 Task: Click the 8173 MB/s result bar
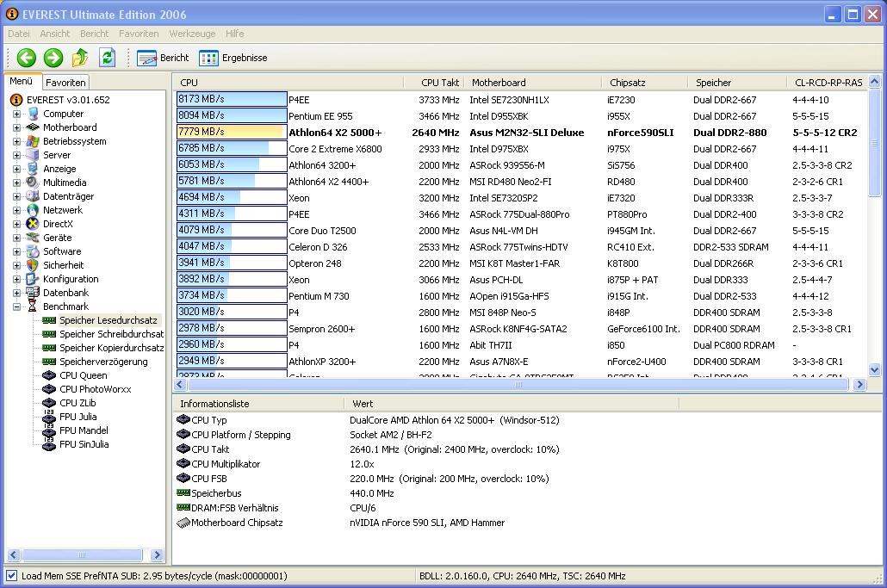pyautogui.click(x=232, y=99)
